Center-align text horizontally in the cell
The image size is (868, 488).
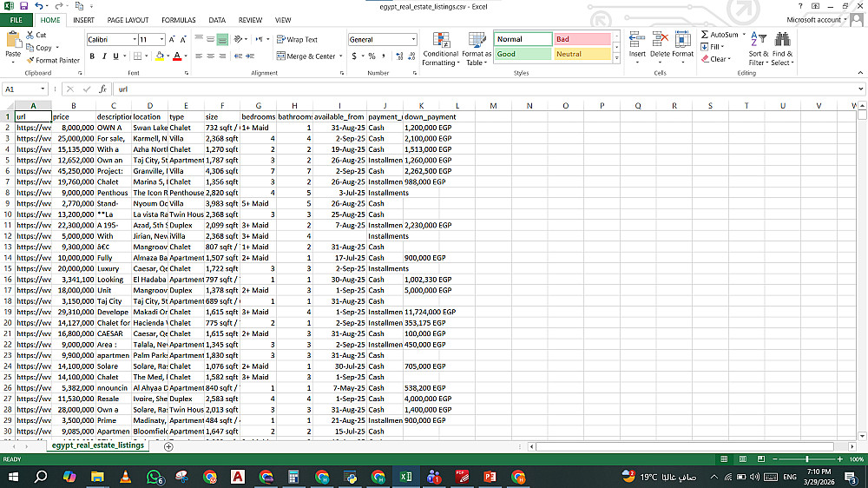[x=210, y=56]
